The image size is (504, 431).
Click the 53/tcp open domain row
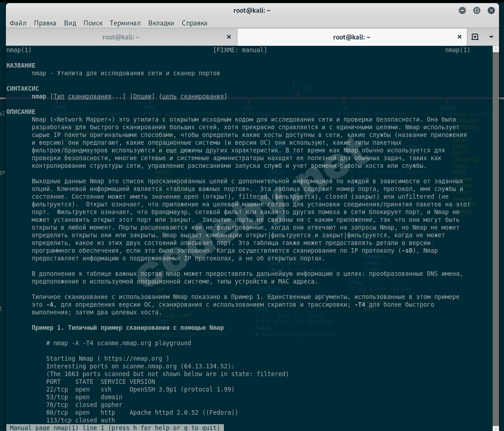pos(84,397)
